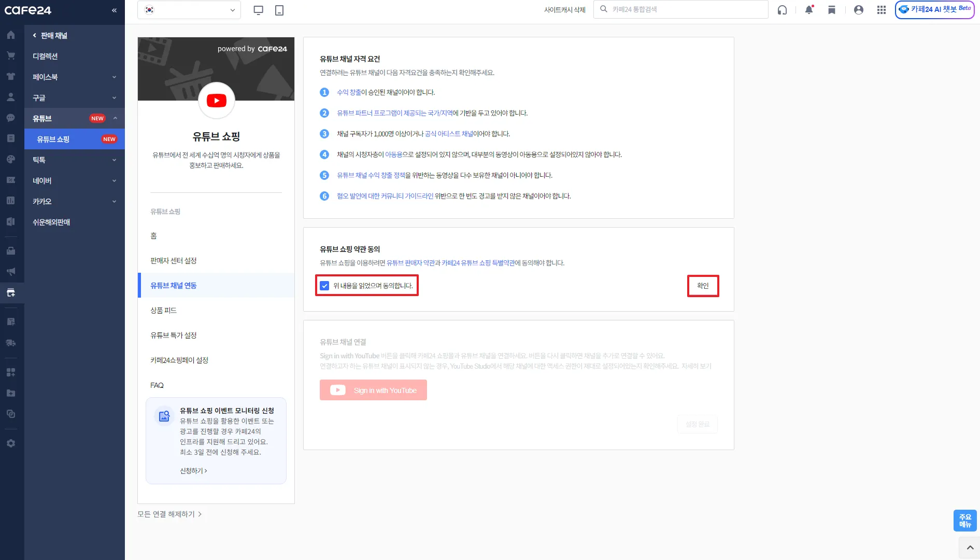This screenshot has height=560, width=980.
Task: Select 유튜브 채널 연동 section
Action: 216,285
